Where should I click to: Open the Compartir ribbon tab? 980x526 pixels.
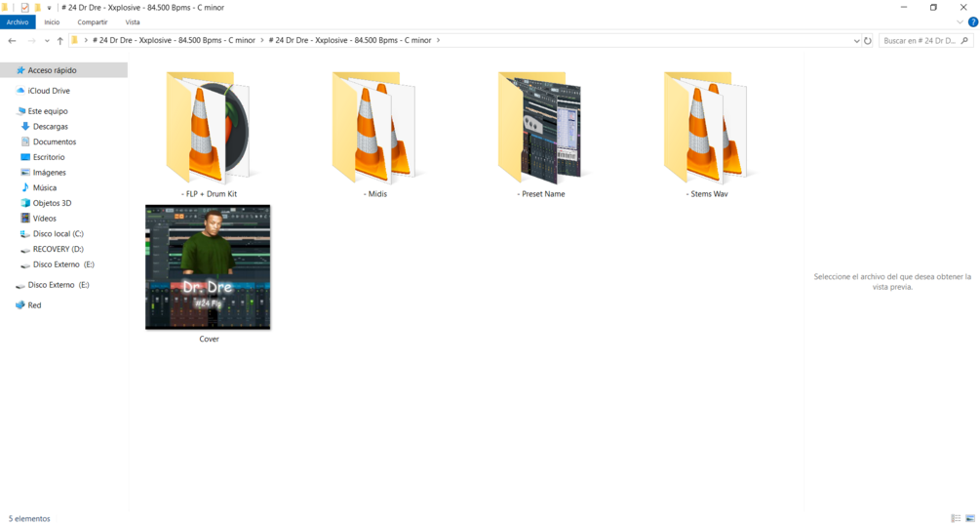[93, 21]
